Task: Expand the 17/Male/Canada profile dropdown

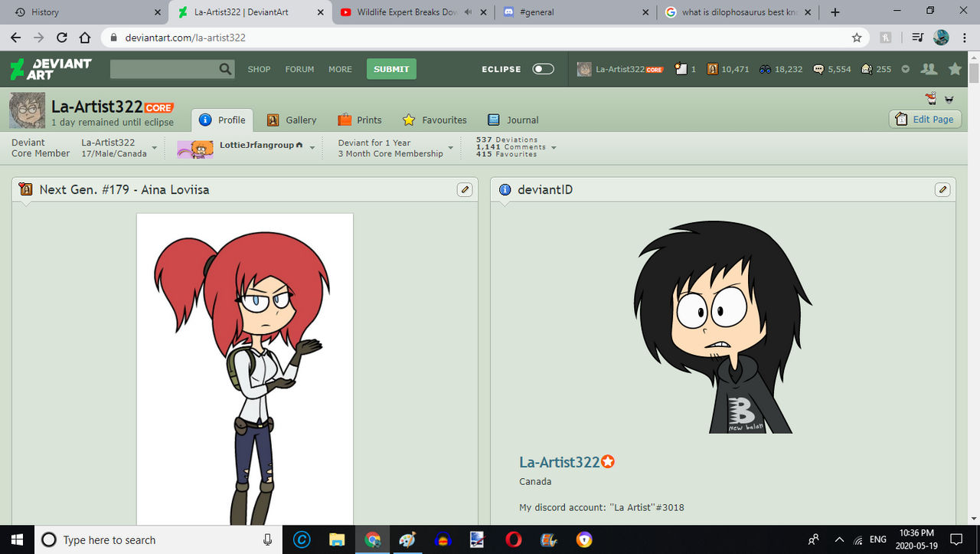Action: pyautogui.click(x=154, y=148)
